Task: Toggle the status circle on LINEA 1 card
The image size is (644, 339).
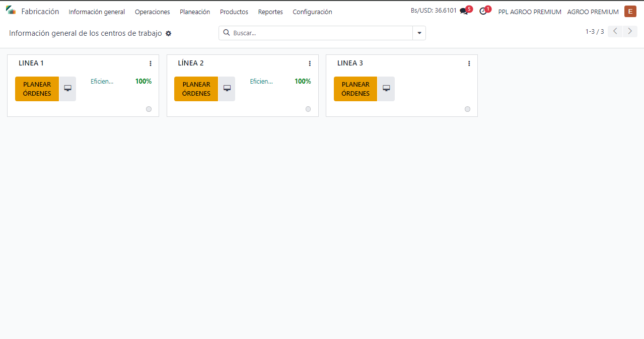Action: (149, 109)
